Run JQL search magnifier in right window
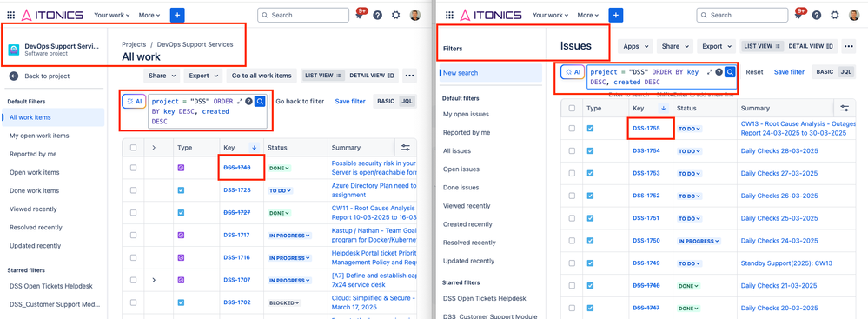 [730, 72]
